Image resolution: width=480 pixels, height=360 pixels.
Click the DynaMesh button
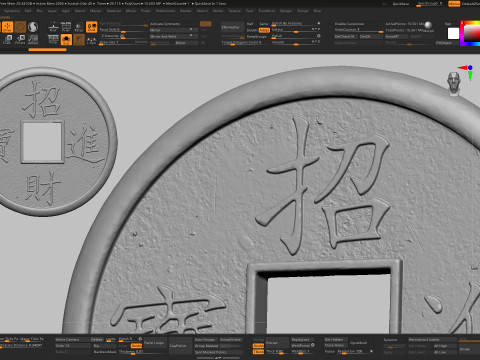pos(361,343)
